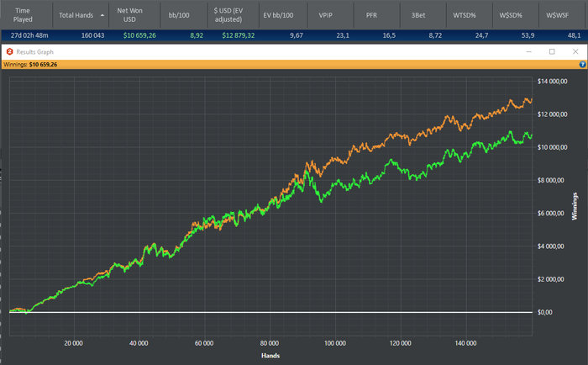Select the 24,7 WTSD% cell

click(x=482, y=35)
